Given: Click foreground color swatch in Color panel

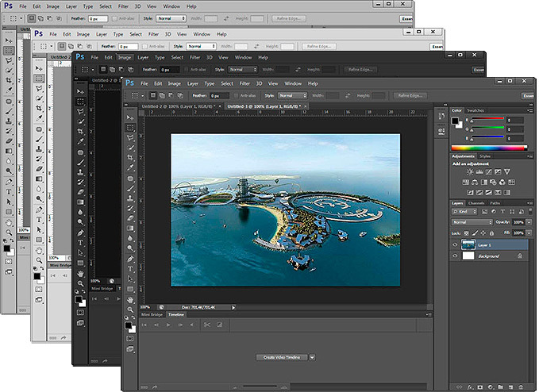Looking at the screenshot, I should (455, 121).
